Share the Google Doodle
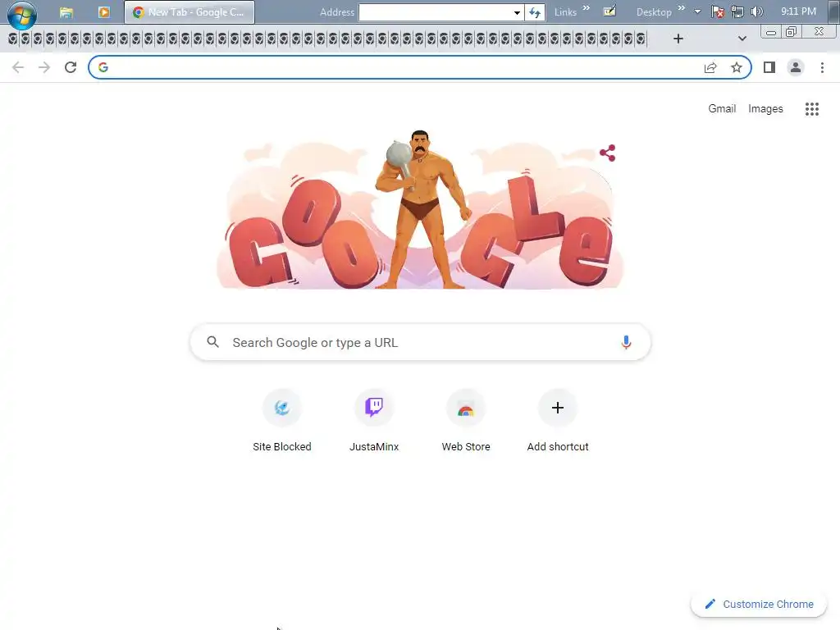Screen dimensions: 840x630 pyautogui.click(x=608, y=153)
